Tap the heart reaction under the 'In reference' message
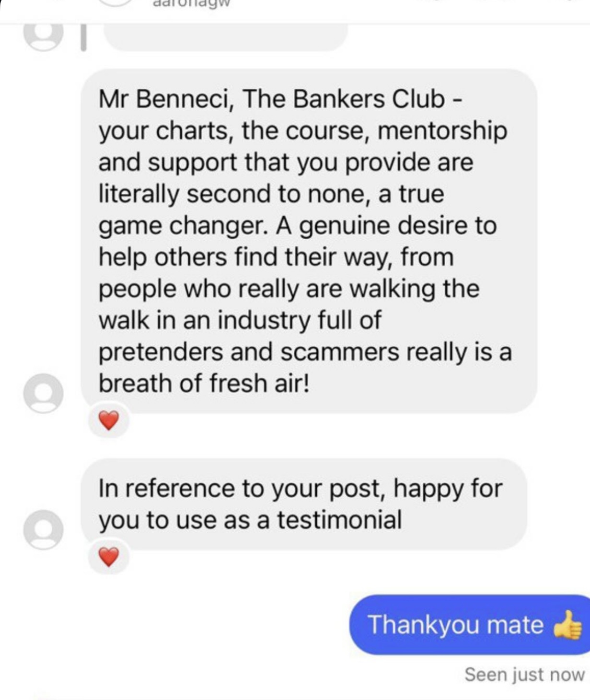 pyautogui.click(x=109, y=557)
